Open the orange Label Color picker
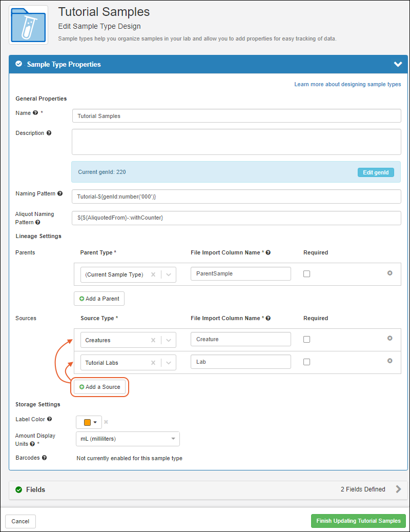The image size is (410, 532). (x=89, y=422)
